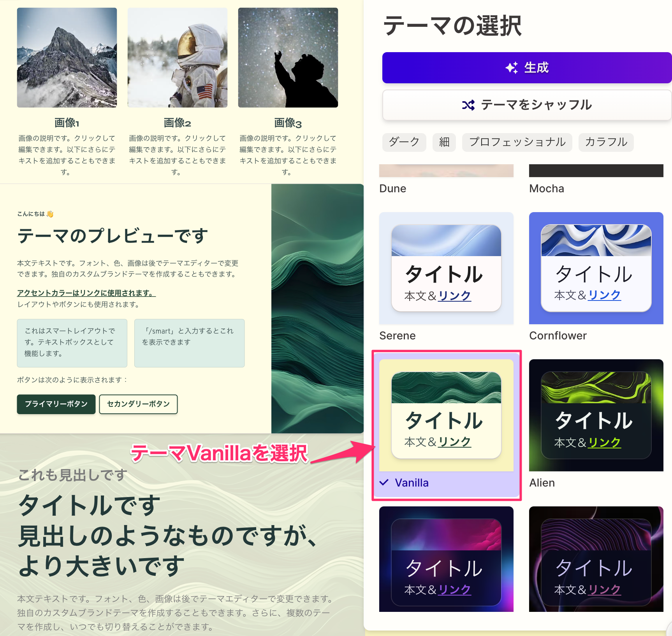Choose the Mocha theme swatch
Image resolution: width=672 pixels, height=636 pixels.
tap(596, 171)
